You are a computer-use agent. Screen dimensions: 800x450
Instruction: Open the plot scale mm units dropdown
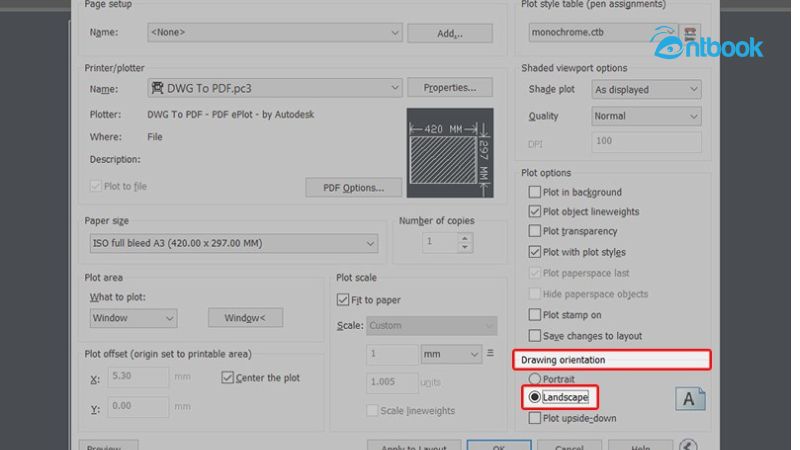click(x=451, y=354)
